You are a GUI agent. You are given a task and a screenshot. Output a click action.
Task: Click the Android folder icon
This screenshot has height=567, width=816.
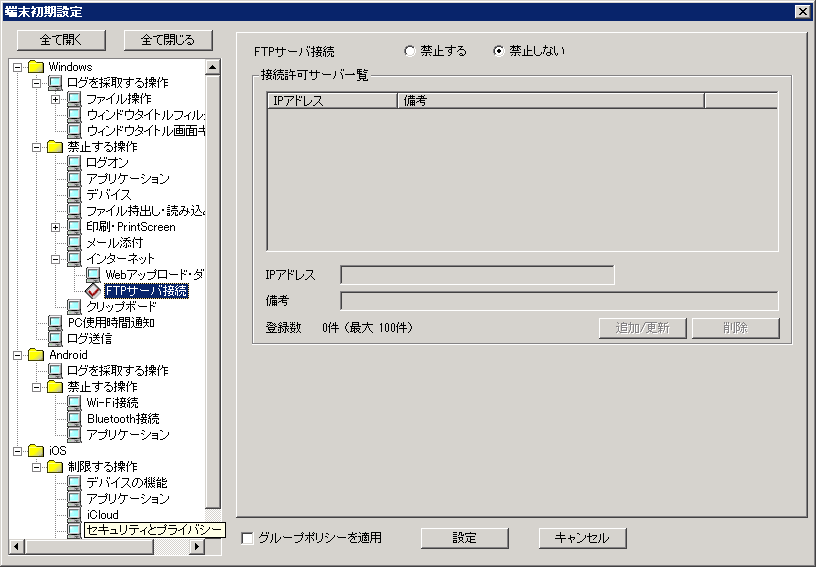pos(36,355)
